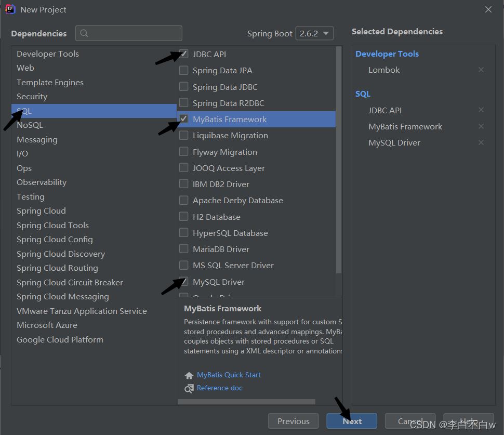Select the NoSQL category
504x435 pixels.
click(x=94, y=125)
